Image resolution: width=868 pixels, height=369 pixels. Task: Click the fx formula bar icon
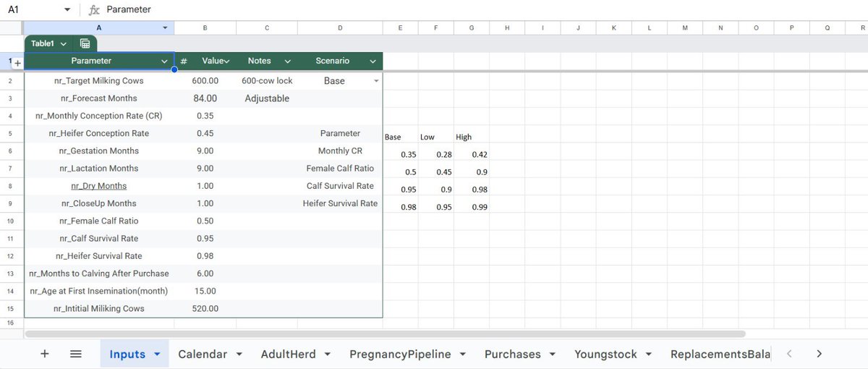pyautogui.click(x=94, y=10)
